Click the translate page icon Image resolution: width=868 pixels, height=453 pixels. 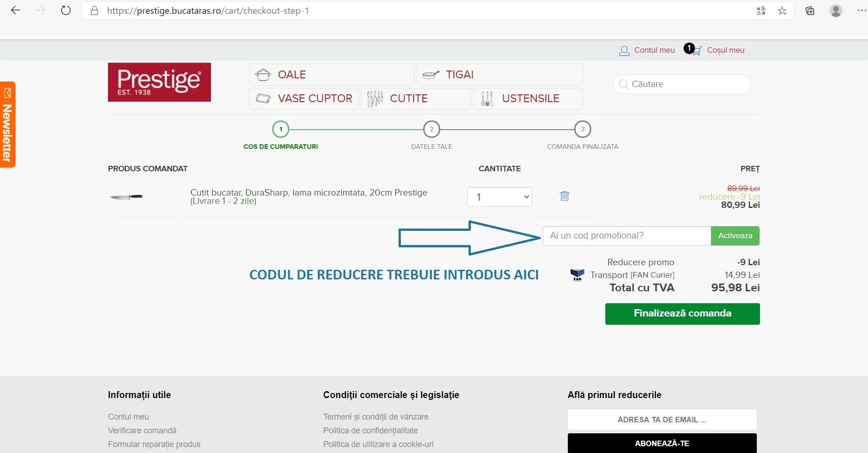(761, 11)
